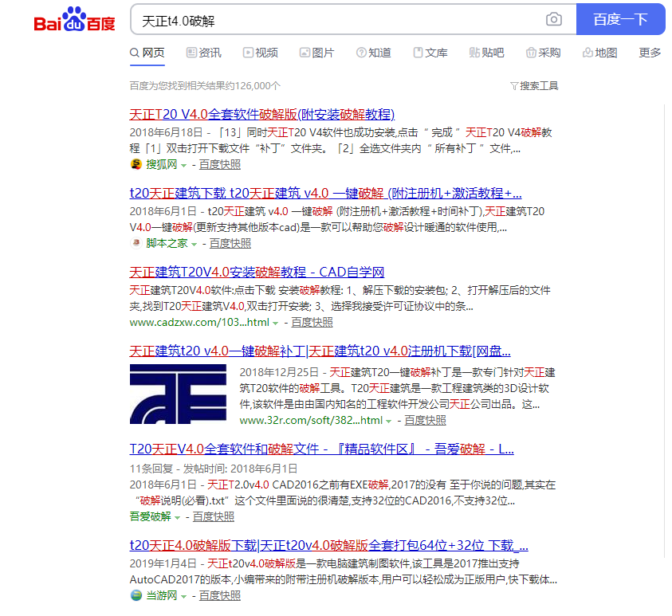
Task: Open 百度快照 for cadzxw.com result
Action: 312,322
